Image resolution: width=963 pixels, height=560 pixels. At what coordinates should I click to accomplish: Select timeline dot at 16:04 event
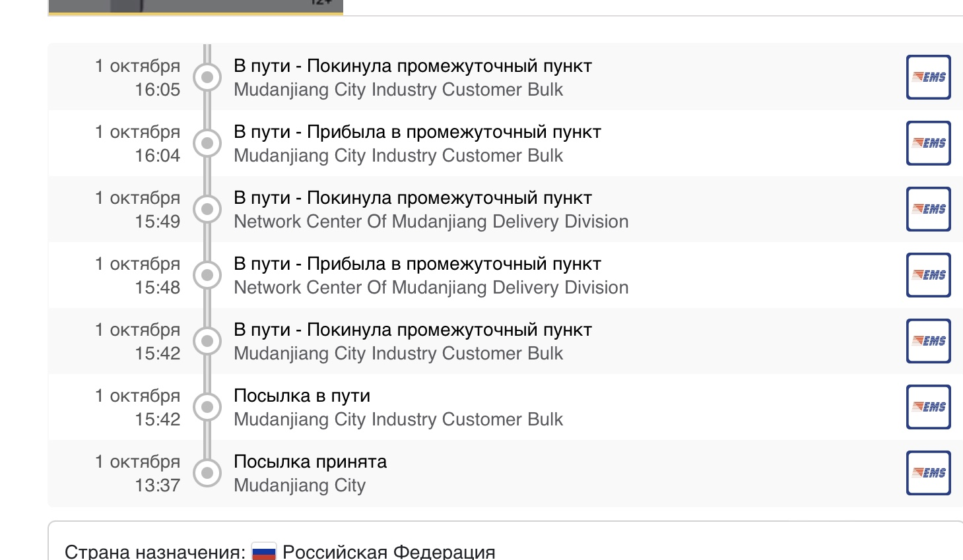point(207,143)
